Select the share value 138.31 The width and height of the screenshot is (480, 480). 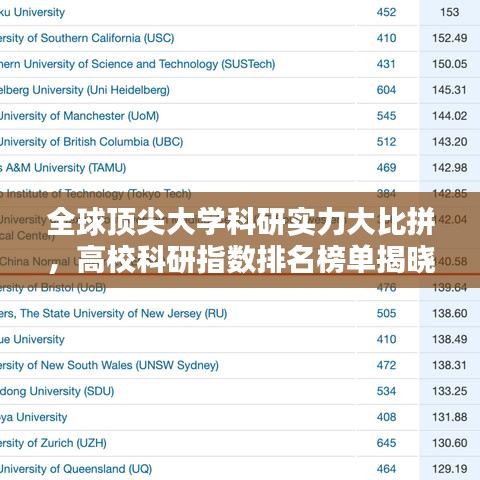click(450, 365)
